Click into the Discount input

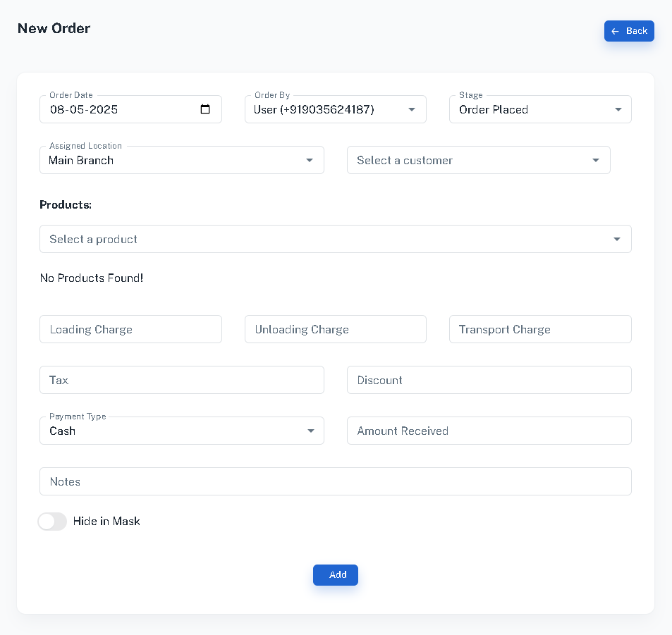[x=489, y=380]
